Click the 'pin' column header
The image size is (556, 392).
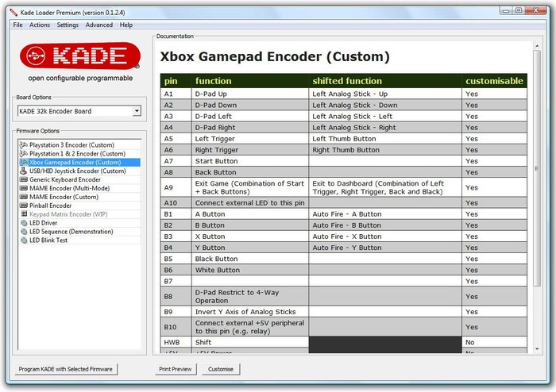[176, 81]
